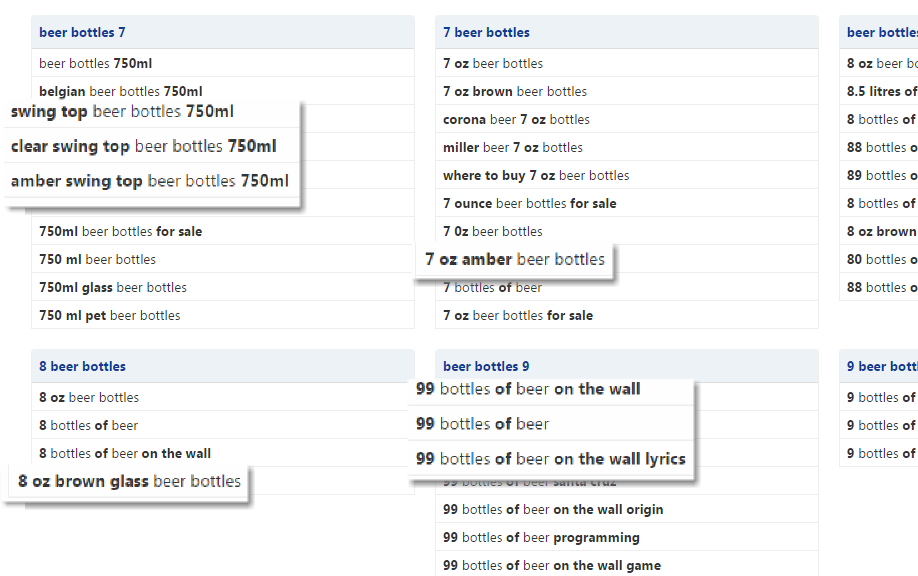Click the 'beer bottles 9' header
This screenshot has width=918, height=576.
pyautogui.click(x=486, y=366)
